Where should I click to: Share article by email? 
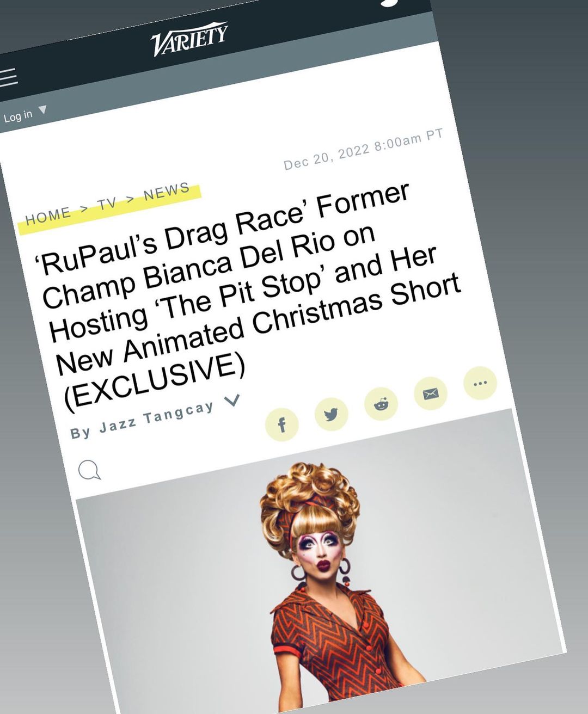pyautogui.click(x=431, y=393)
